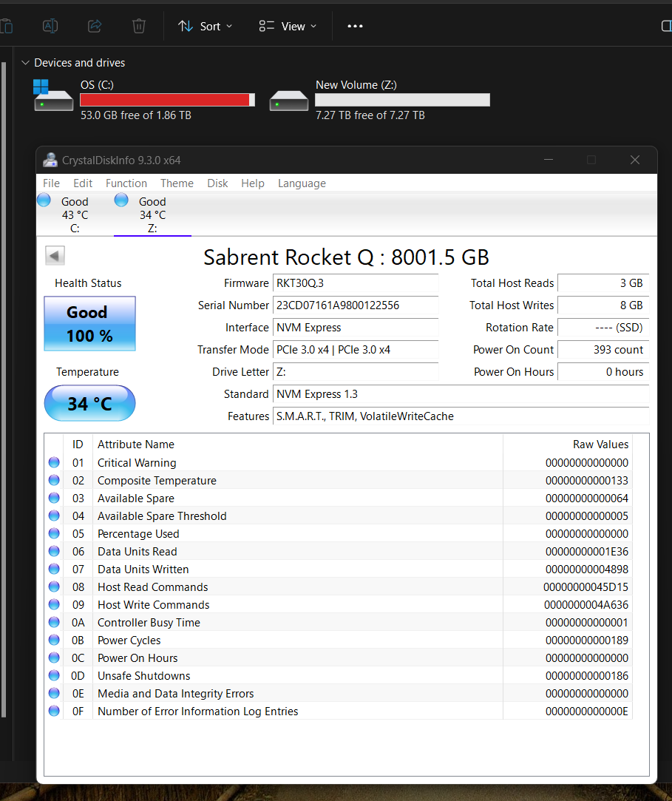Click the OS (C:) drive icon
Screen dimensions: 672x801
[x=52, y=97]
